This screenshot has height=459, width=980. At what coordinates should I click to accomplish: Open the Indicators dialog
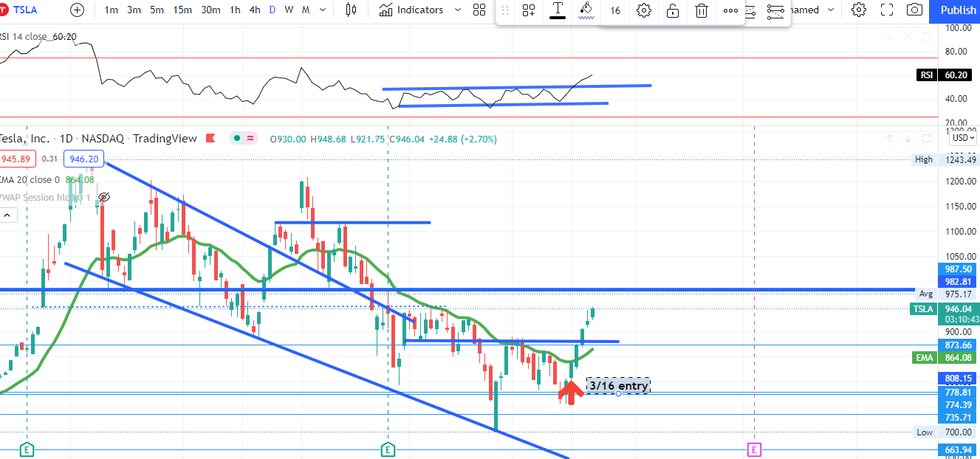point(411,10)
